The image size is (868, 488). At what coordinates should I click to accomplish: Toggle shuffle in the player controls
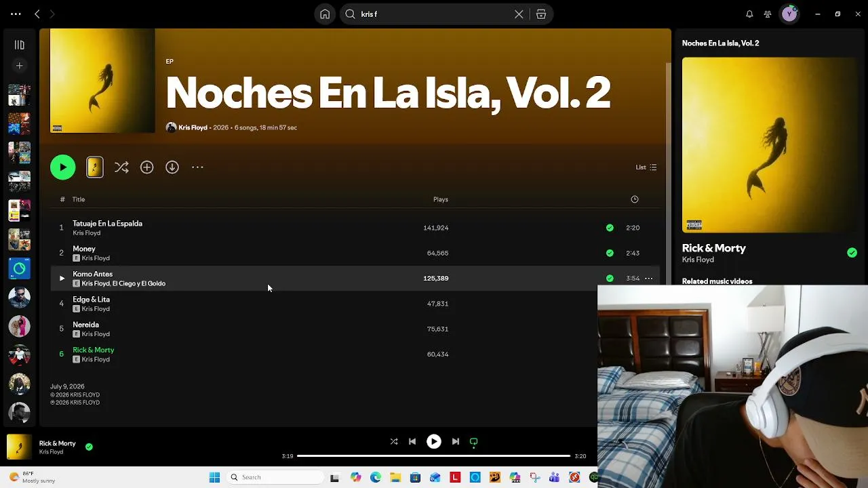394,441
